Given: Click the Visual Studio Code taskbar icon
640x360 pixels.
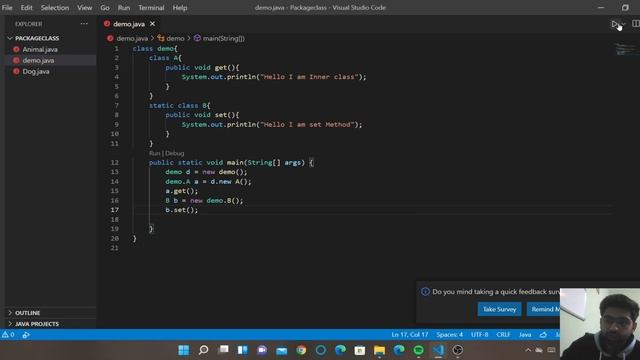Looking at the screenshot, I should click(x=438, y=350).
